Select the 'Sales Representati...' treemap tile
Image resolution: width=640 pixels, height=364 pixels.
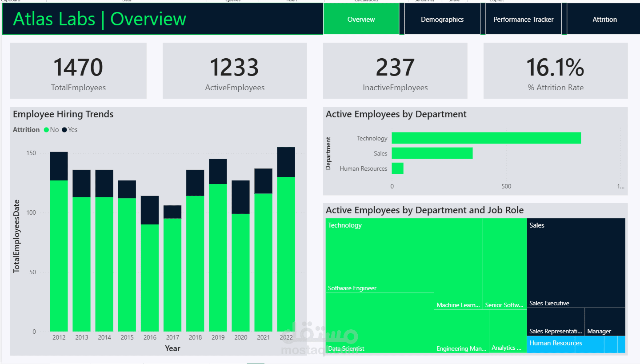pyautogui.click(x=556, y=322)
